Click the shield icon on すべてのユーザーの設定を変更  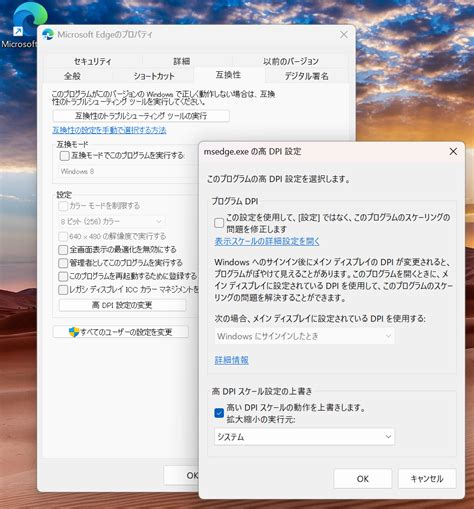point(74,332)
